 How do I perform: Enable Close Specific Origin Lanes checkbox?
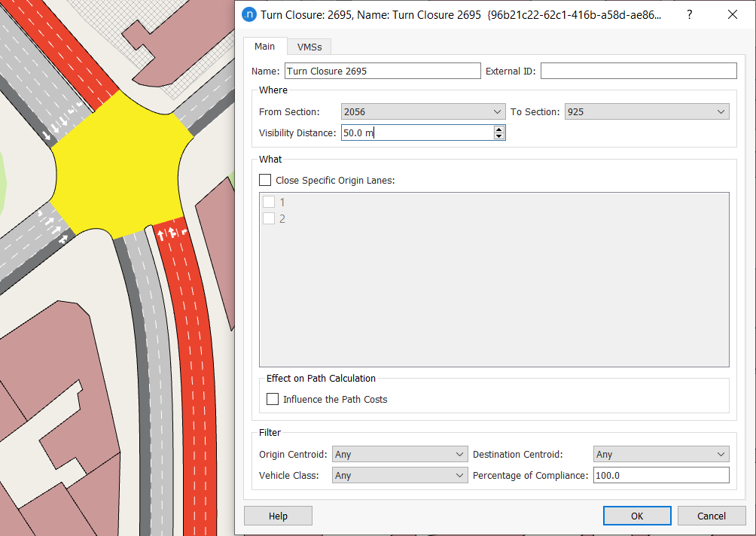(265, 180)
